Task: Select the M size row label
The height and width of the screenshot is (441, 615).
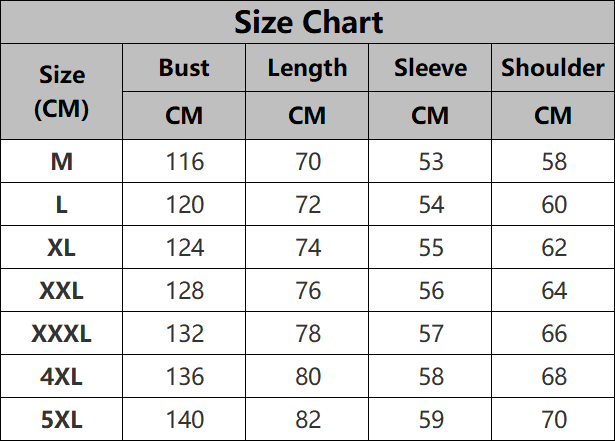Action: (x=62, y=161)
